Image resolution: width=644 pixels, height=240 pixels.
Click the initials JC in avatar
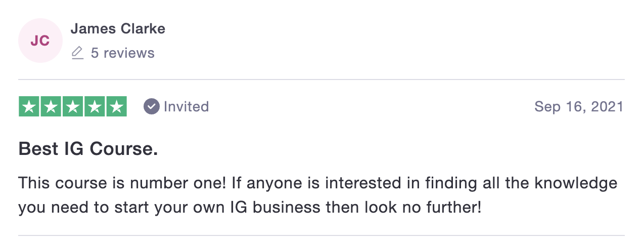40,41
